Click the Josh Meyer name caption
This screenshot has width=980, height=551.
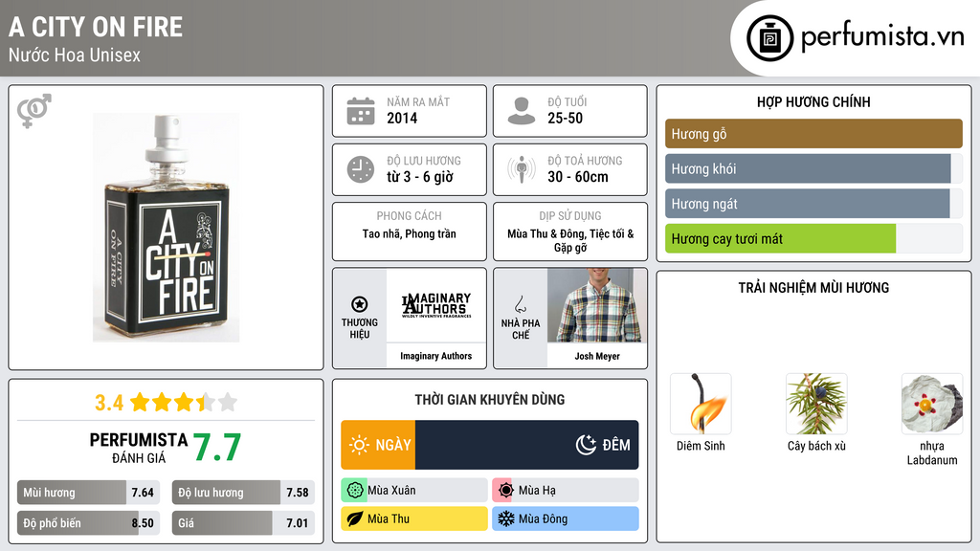(597, 356)
